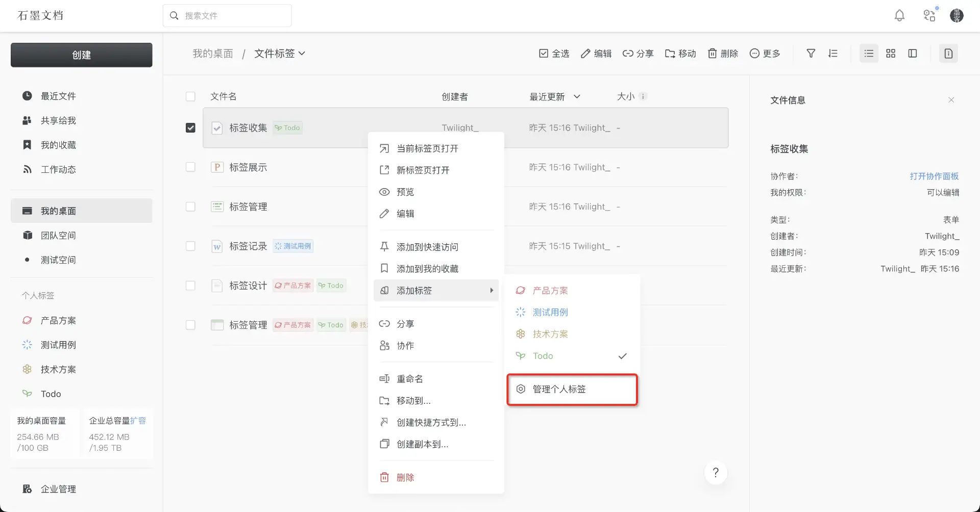Open 我的收藏 in sidebar
The height and width of the screenshot is (512, 980).
pyautogui.click(x=82, y=145)
